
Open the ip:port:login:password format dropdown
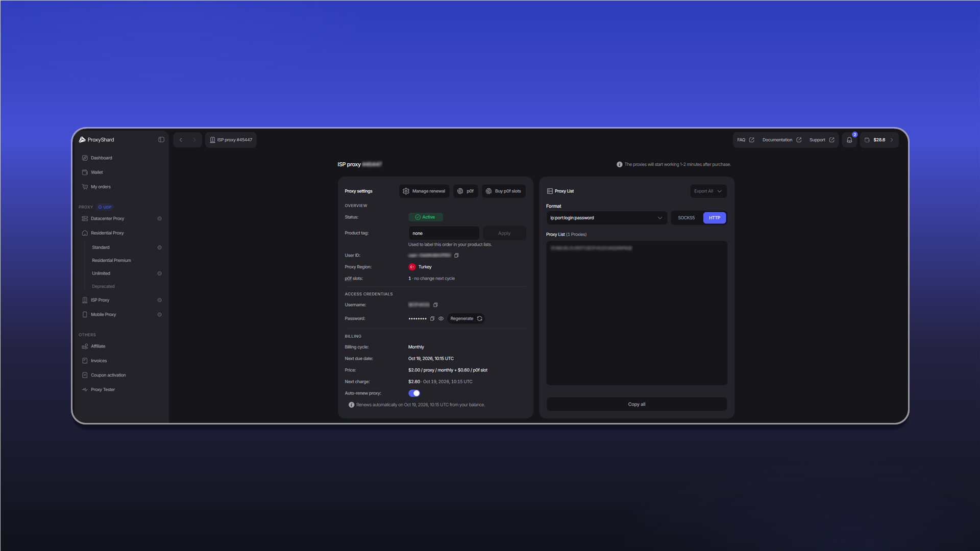pyautogui.click(x=606, y=218)
